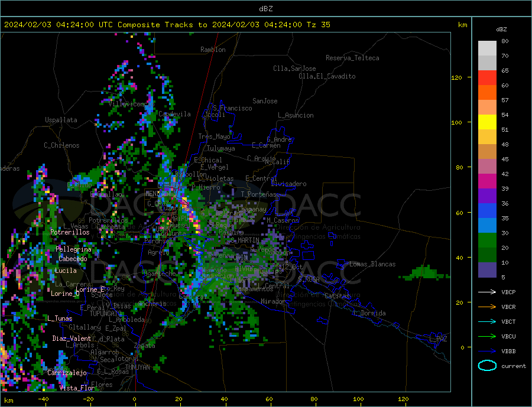This screenshot has height=407, width=532.
Task: Click the TUNUYAN label
Action: click(x=137, y=367)
